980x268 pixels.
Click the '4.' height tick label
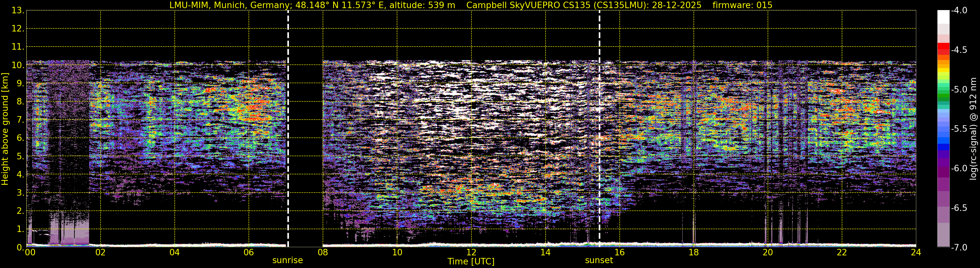[20, 175]
